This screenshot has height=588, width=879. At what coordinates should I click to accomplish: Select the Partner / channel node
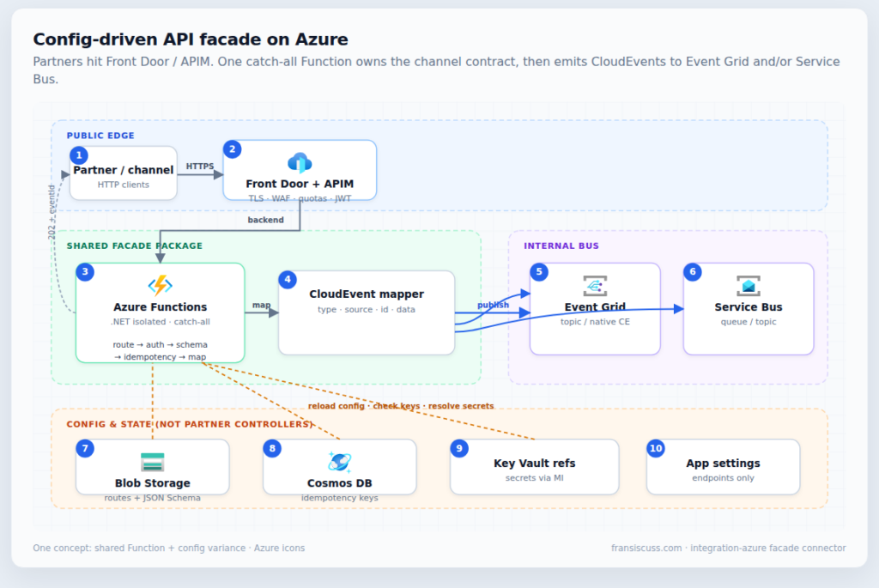pos(124,173)
